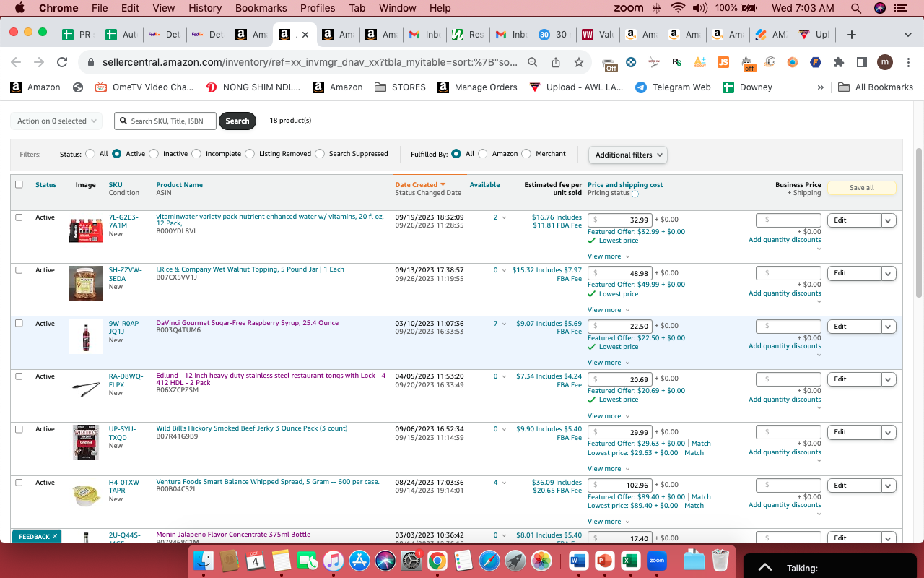Open the Chrome tab search chevron
Viewport: 924px width, 578px height.
(908, 35)
